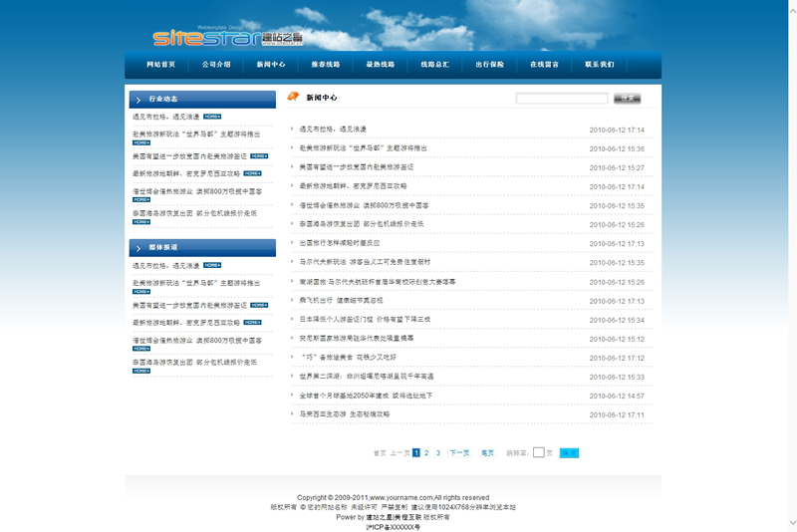Screen dimensions: 797x532
Task: Click MORE badge after 通见布拉格 in 行业动态
Action: click(x=212, y=117)
